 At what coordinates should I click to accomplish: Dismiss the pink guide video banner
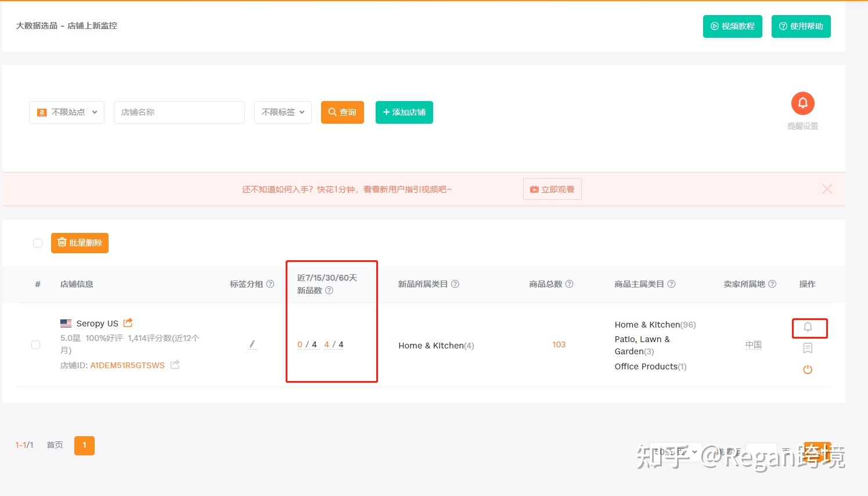827,189
